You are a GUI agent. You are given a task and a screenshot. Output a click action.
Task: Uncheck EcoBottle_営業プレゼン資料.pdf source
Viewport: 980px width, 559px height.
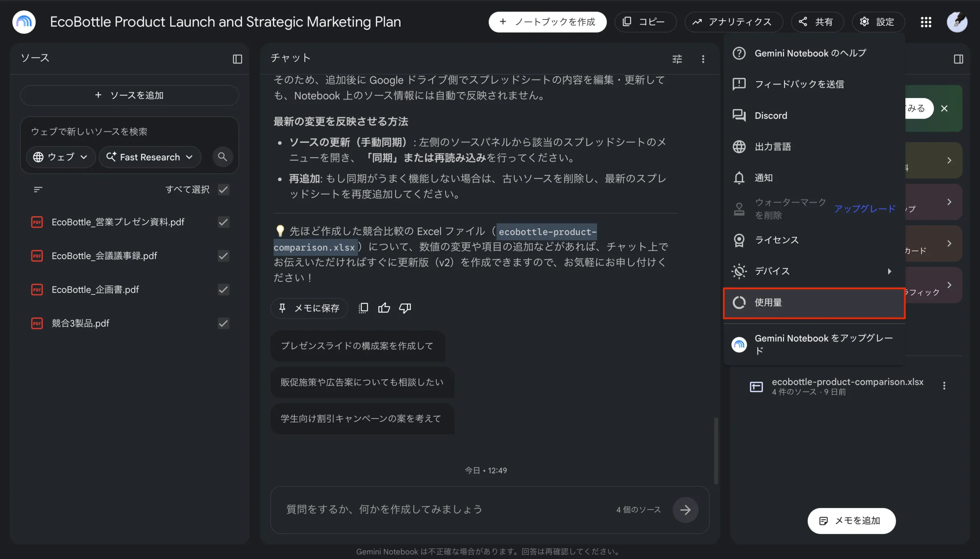[224, 222]
